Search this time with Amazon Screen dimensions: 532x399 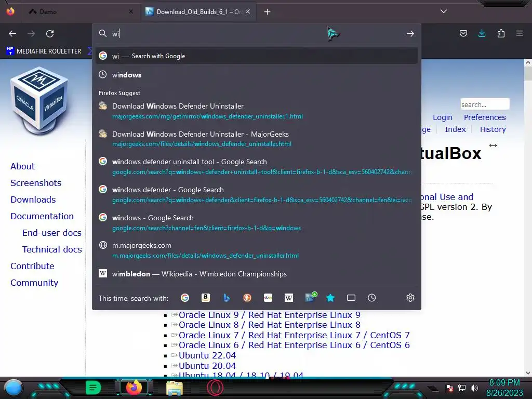[x=206, y=298]
